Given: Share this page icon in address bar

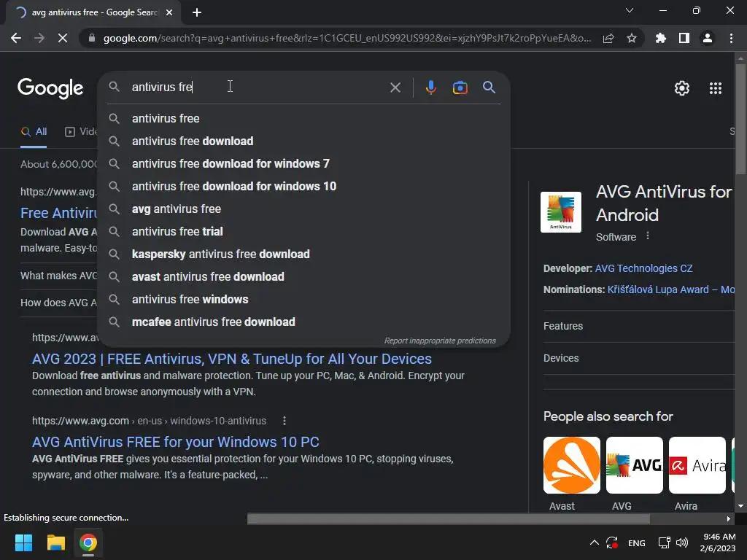Looking at the screenshot, I should pyautogui.click(x=608, y=38).
